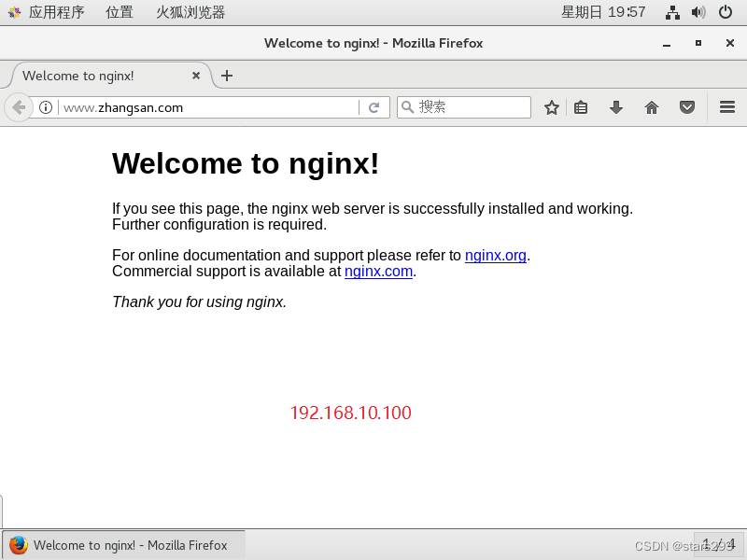
Task: Toggle bookmark with the star icon
Action: (x=551, y=106)
